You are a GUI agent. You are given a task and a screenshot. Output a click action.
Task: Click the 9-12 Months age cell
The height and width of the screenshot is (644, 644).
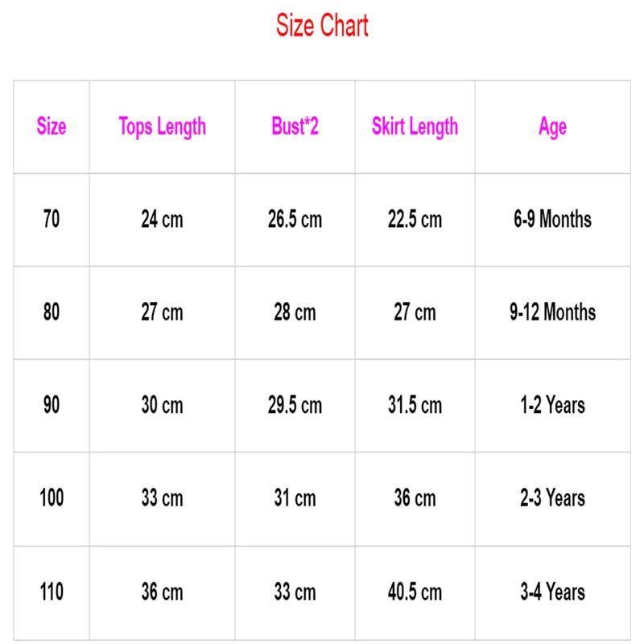coord(553,312)
